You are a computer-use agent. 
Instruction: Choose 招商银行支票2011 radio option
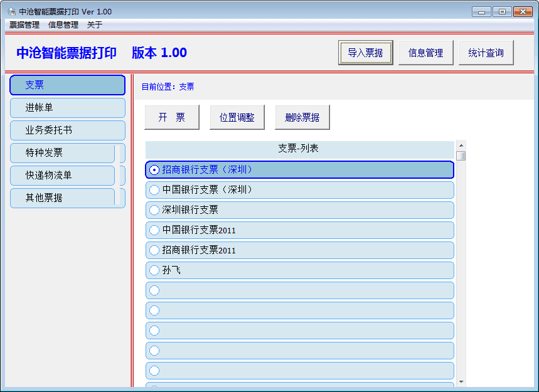point(154,250)
